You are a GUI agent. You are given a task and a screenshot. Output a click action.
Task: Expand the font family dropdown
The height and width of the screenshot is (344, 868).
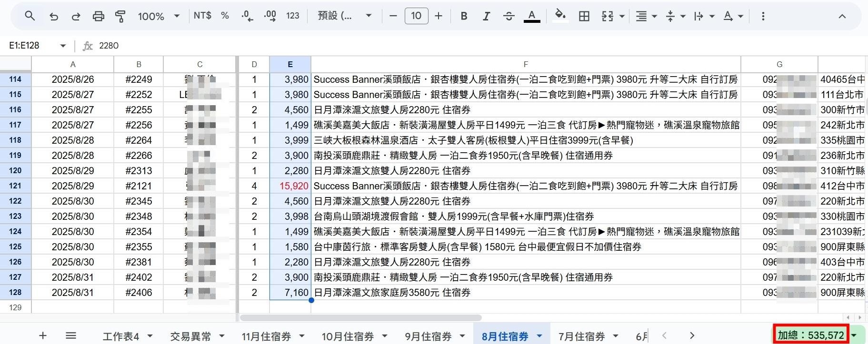click(x=345, y=16)
